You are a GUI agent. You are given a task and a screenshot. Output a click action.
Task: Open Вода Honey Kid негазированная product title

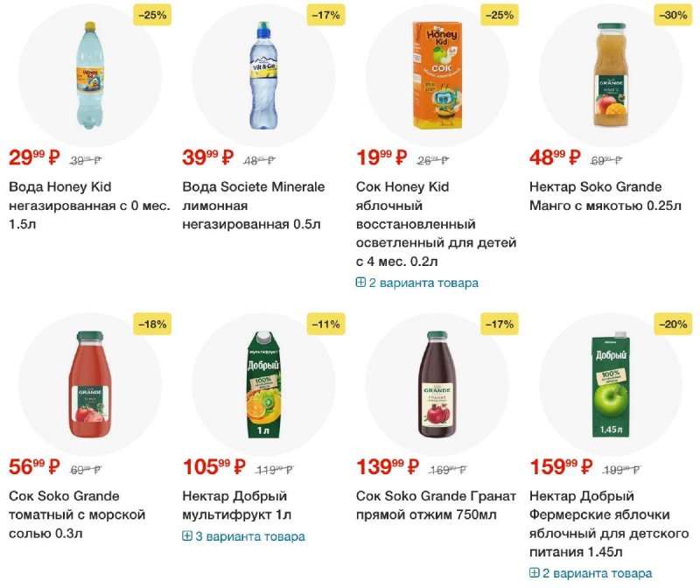pos(89,206)
